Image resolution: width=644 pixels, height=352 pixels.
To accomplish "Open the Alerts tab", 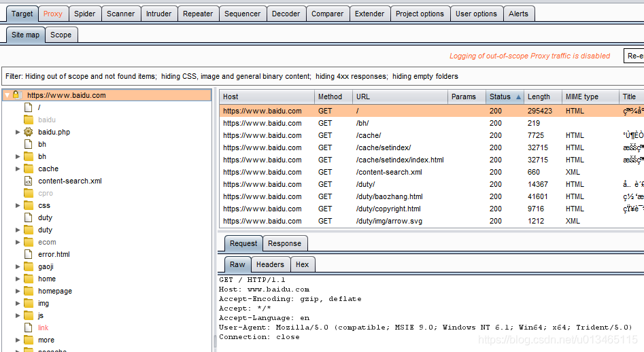I will click(518, 14).
